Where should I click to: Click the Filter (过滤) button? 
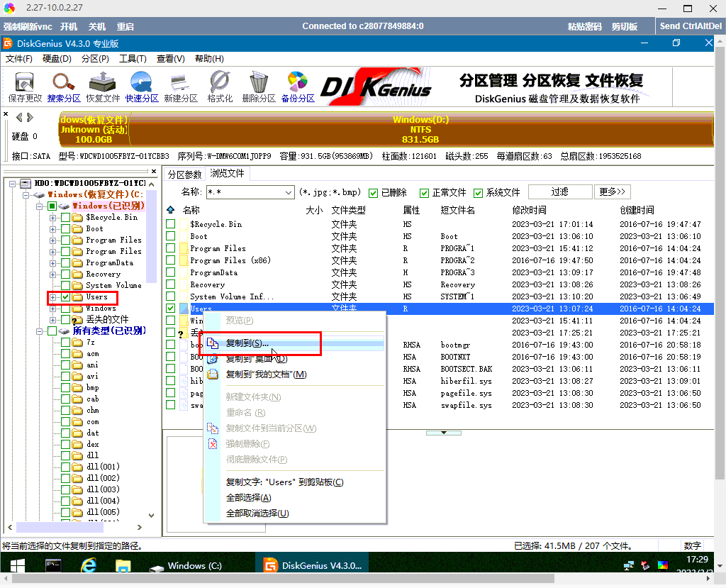[x=559, y=192]
